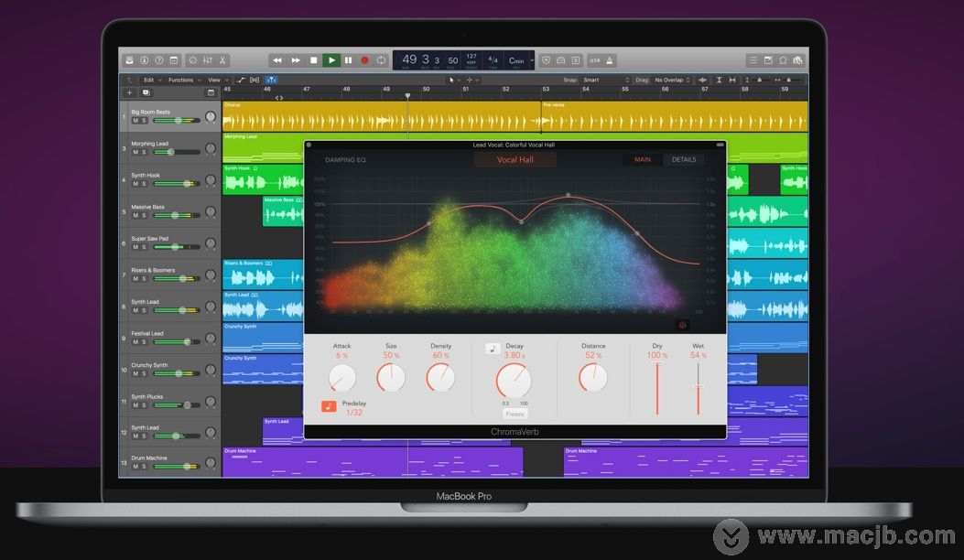964x560 pixels.
Task: Mute the Synth Hook track
Action: [x=135, y=184]
